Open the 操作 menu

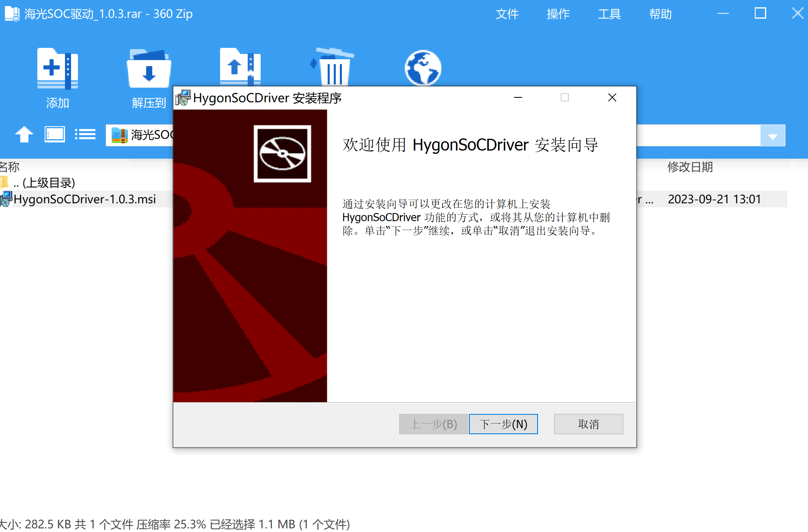coord(558,14)
